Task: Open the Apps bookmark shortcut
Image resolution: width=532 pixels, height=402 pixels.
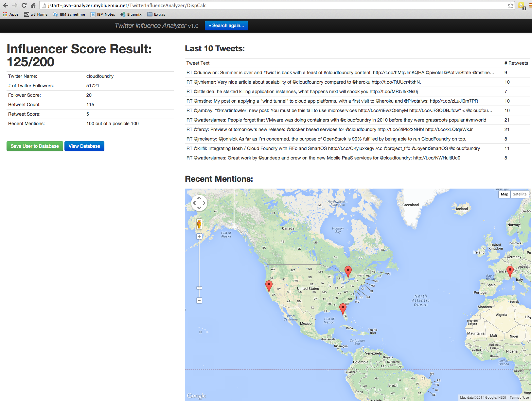Action: tap(11, 14)
